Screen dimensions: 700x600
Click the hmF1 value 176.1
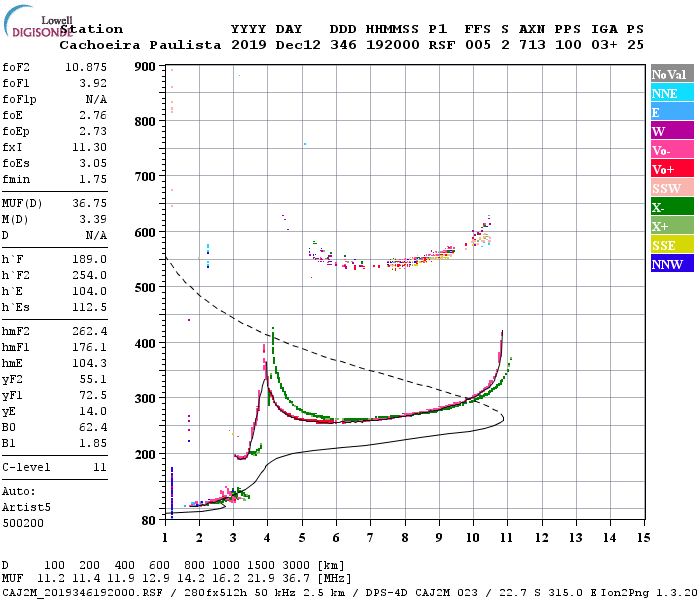point(89,347)
